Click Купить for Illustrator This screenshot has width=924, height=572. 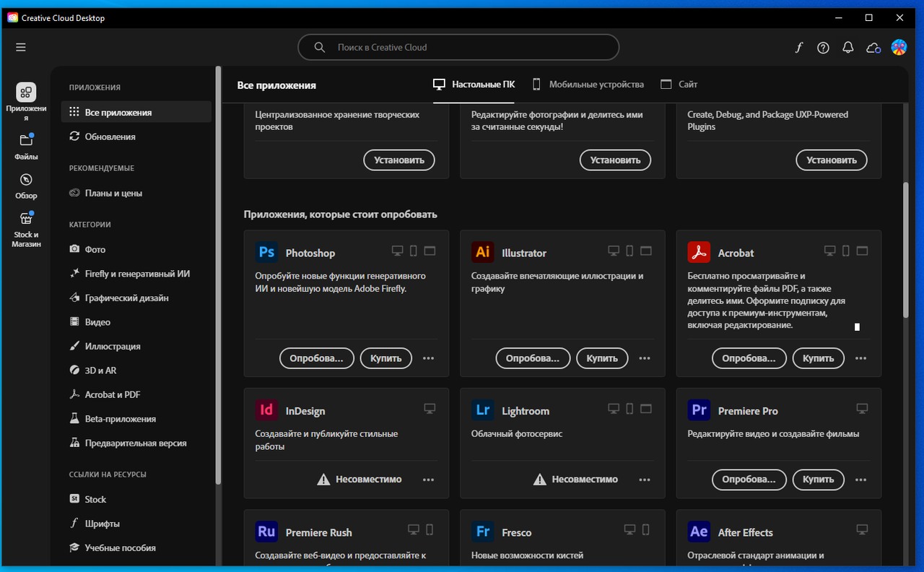pyautogui.click(x=602, y=358)
